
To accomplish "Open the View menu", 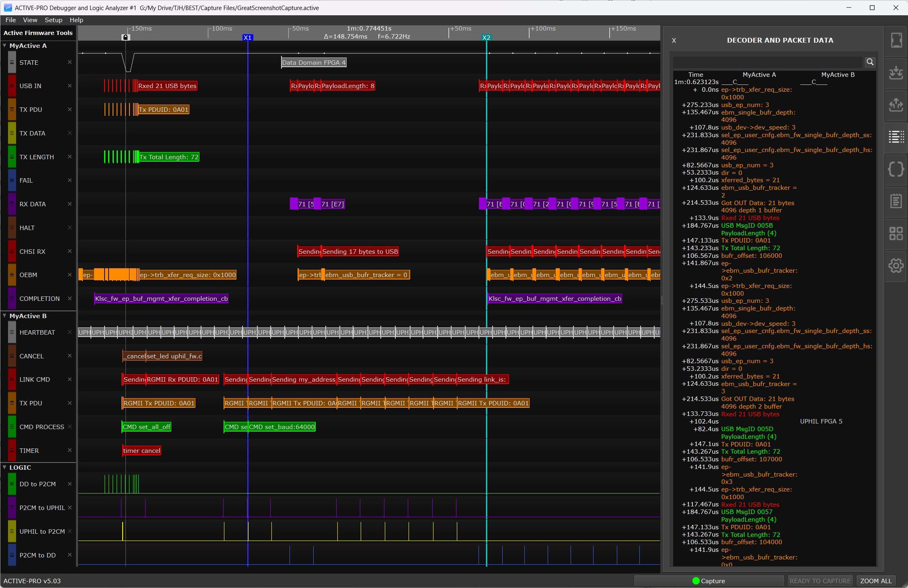I will 30,20.
